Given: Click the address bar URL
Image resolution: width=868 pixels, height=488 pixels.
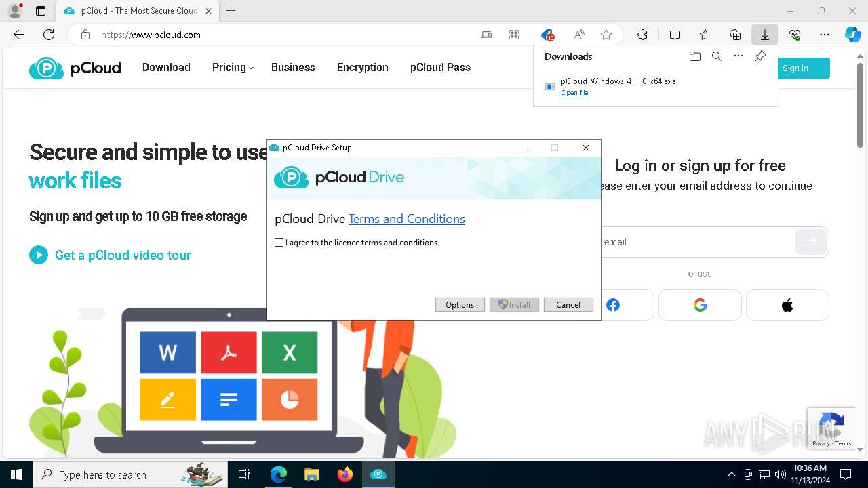Looking at the screenshot, I should [x=151, y=35].
